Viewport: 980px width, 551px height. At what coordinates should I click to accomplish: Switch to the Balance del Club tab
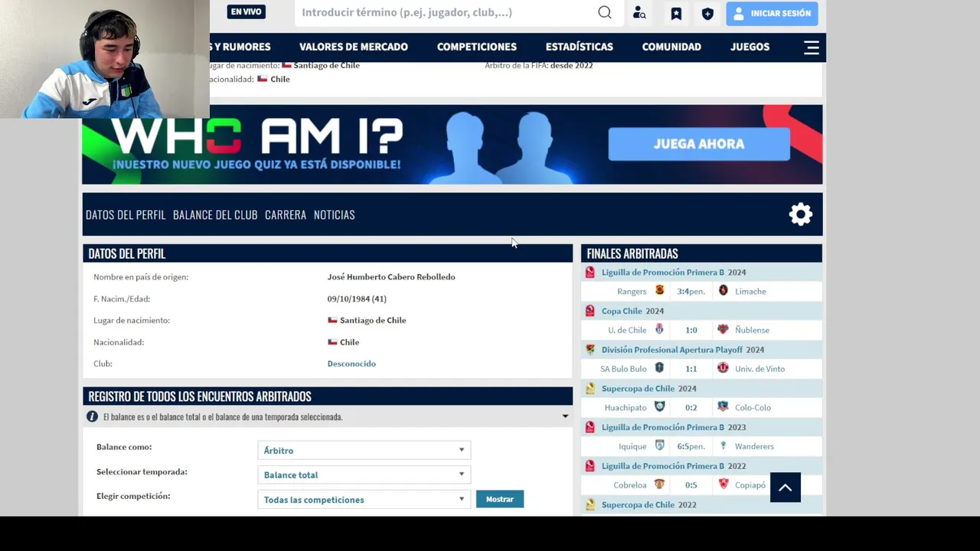click(x=215, y=214)
